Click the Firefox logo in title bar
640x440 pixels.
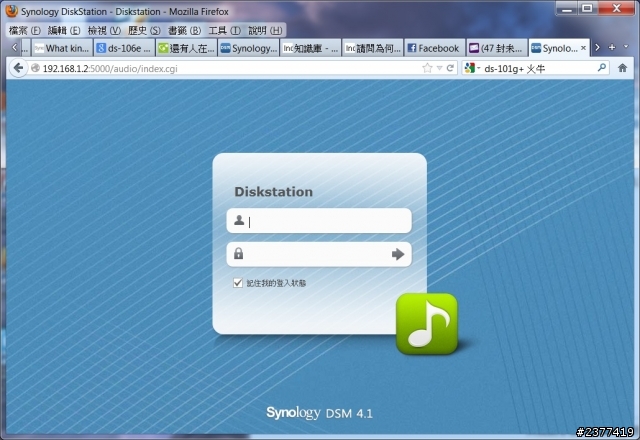tap(11, 11)
